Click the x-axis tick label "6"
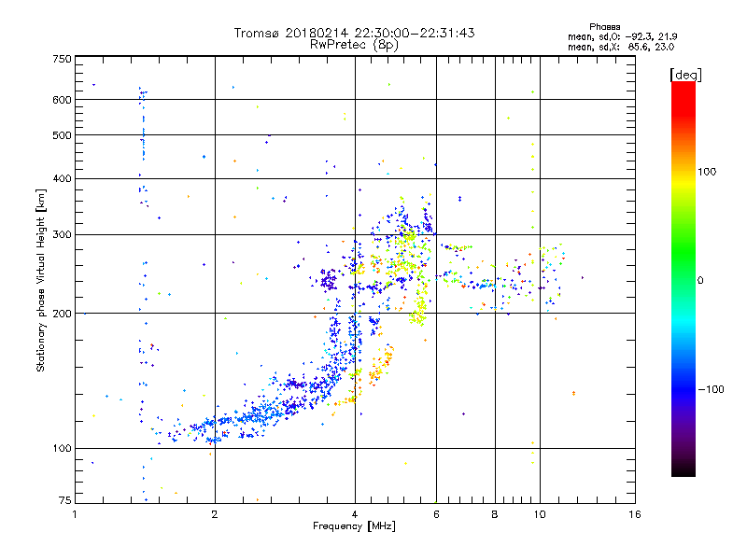 coord(436,514)
